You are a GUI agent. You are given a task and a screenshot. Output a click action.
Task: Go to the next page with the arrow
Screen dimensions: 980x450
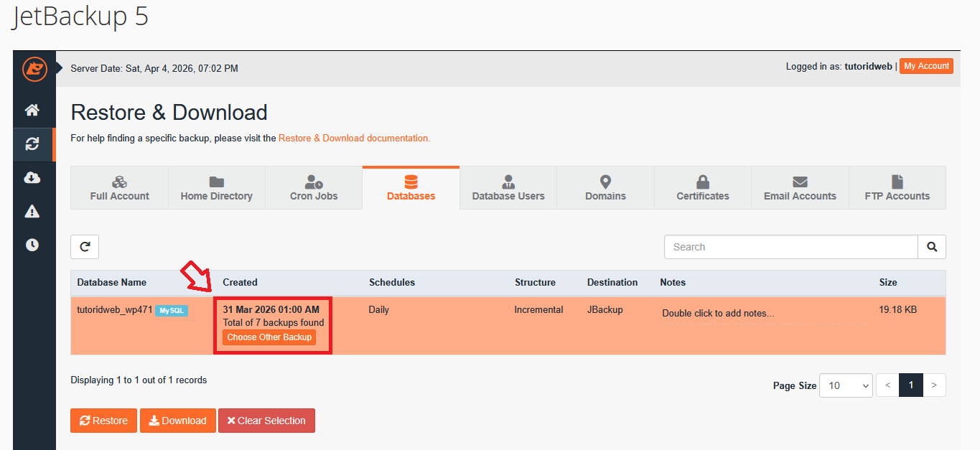click(934, 385)
